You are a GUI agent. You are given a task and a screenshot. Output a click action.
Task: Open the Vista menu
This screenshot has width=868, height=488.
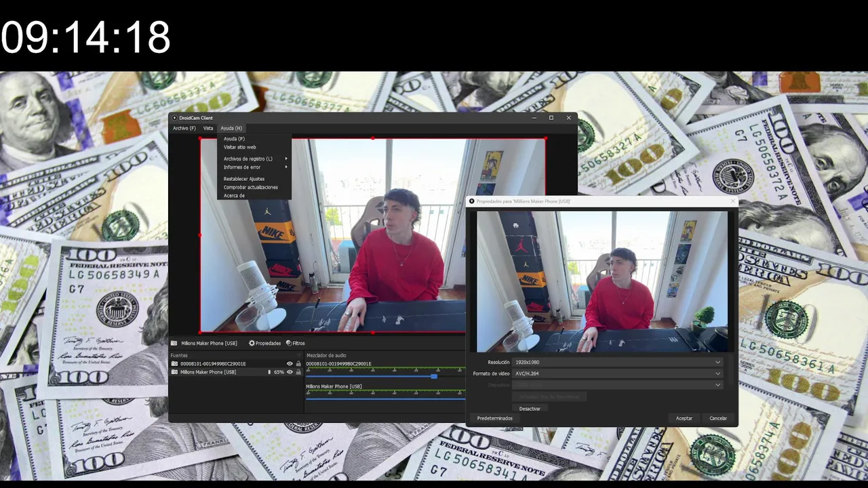coord(208,128)
